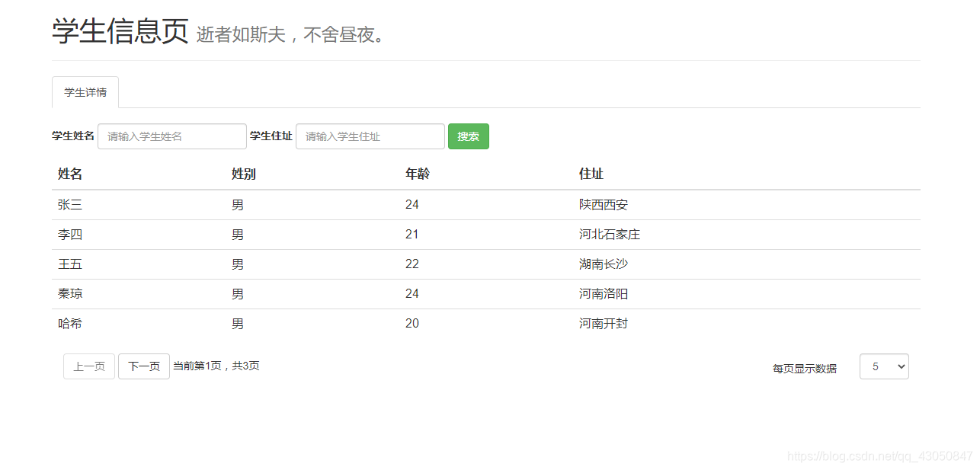Click the address 河南开封
Screen dimensions: 980x470
604,324
